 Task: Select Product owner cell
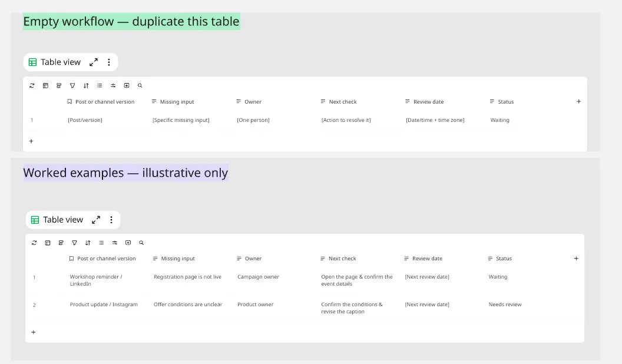tap(256, 305)
